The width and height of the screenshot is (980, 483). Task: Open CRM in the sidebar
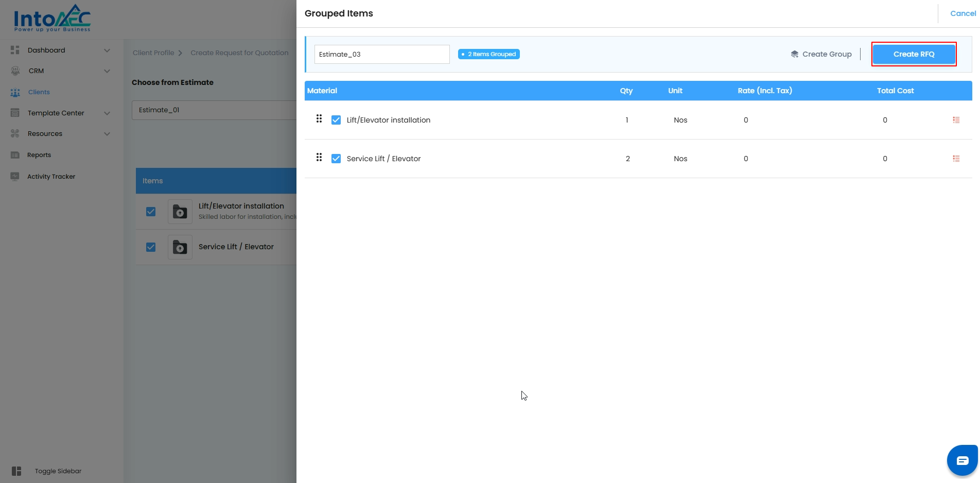pyautogui.click(x=36, y=71)
